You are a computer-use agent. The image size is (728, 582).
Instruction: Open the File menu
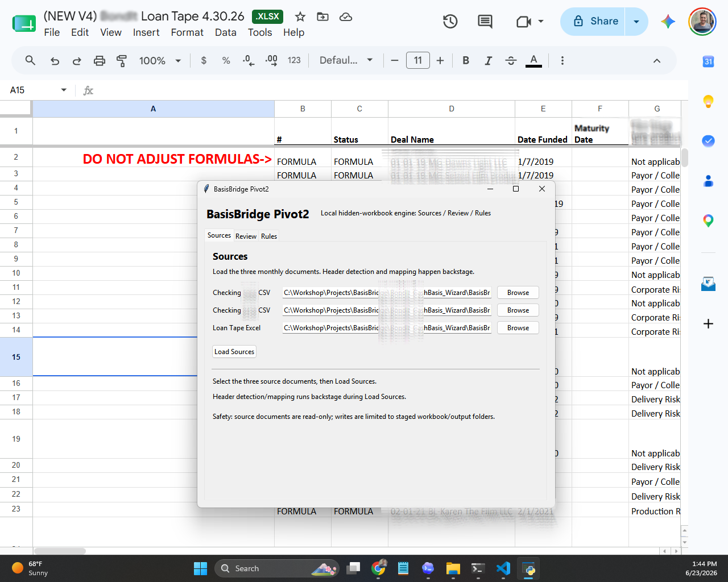click(x=52, y=32)
